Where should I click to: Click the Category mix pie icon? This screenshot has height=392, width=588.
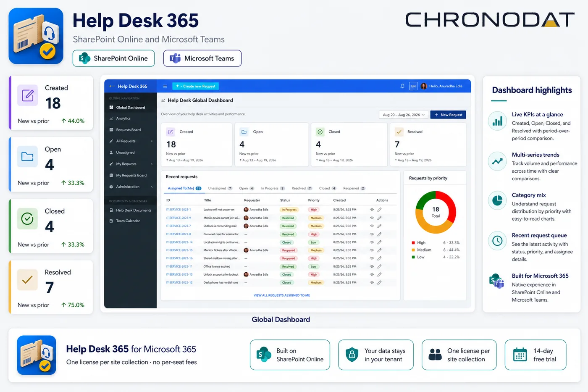(497, 201)
